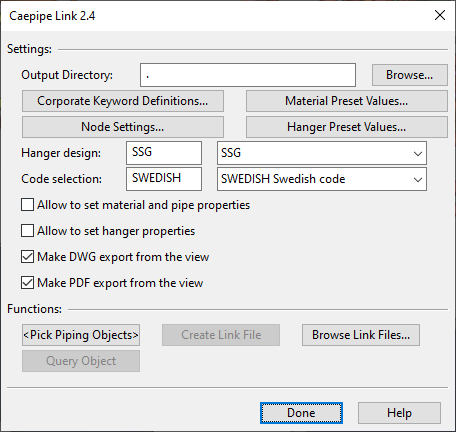Close the Caepipe Link 2.4 dialog
This screenshot has width=456, height=432.
[440, 15]
